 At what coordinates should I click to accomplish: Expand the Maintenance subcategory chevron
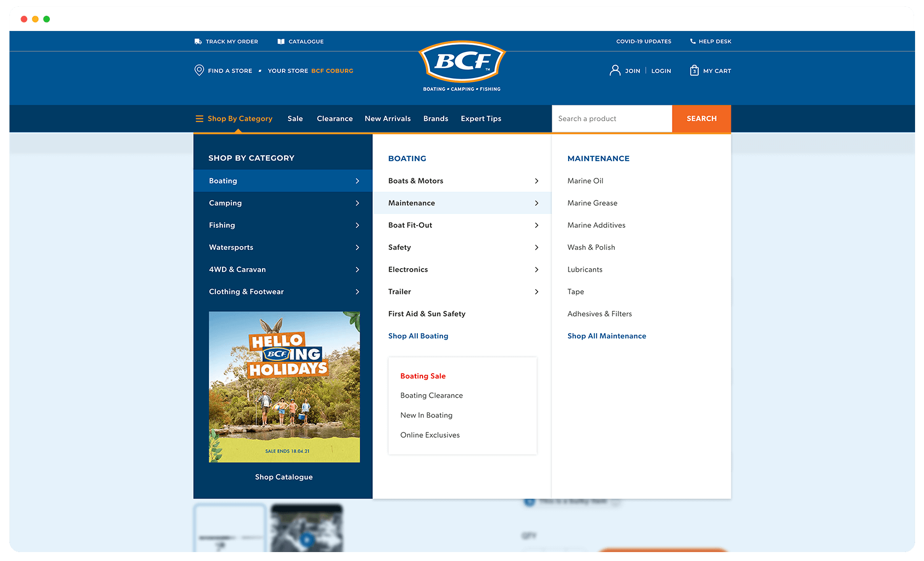(x=537, y=203)
